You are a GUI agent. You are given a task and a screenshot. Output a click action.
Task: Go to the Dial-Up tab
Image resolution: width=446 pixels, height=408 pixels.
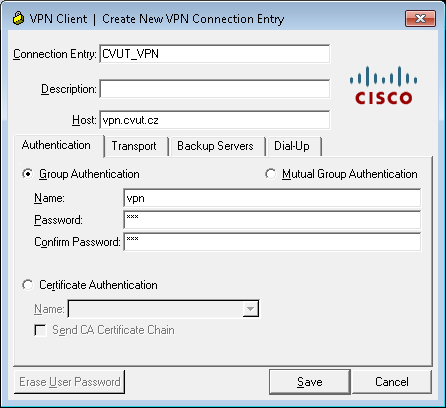click(292, 146)
